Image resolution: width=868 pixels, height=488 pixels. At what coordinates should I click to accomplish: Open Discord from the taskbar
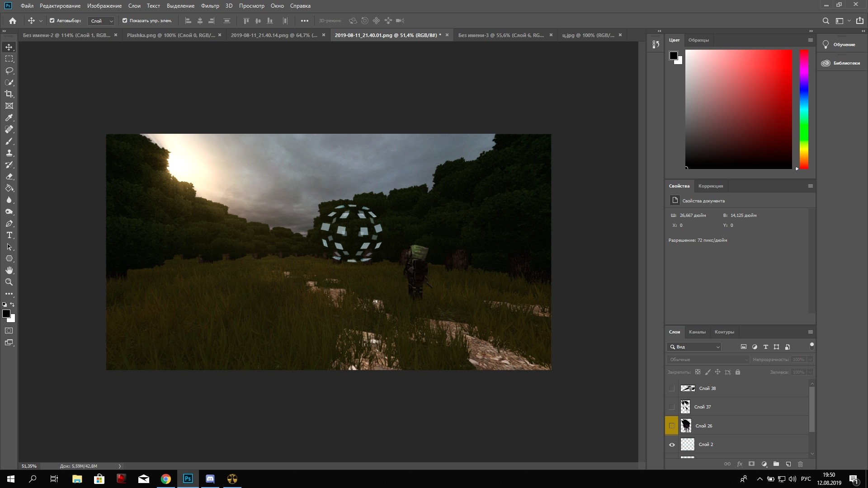(x=210, y=479)
